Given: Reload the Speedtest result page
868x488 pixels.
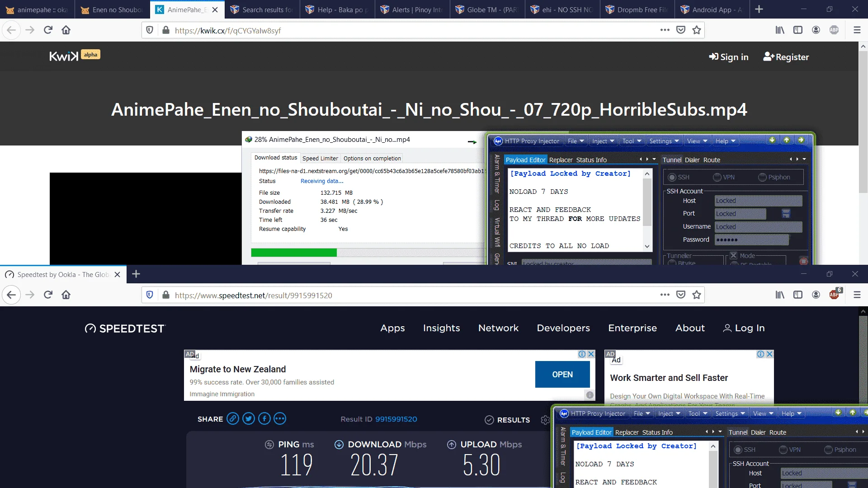Looking at the screenshot, I should [48, 295].
